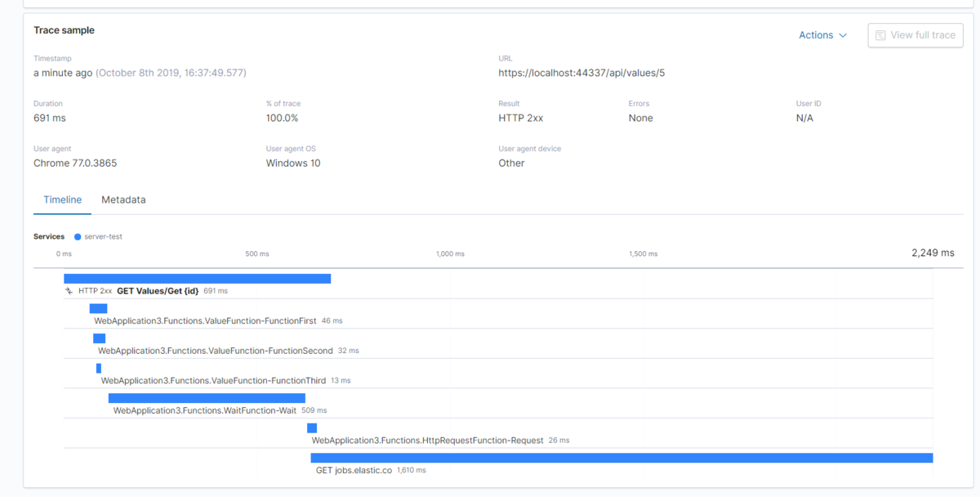Click the User agent device value Other
Screen dimensions: 980x497
pos(512,163)
